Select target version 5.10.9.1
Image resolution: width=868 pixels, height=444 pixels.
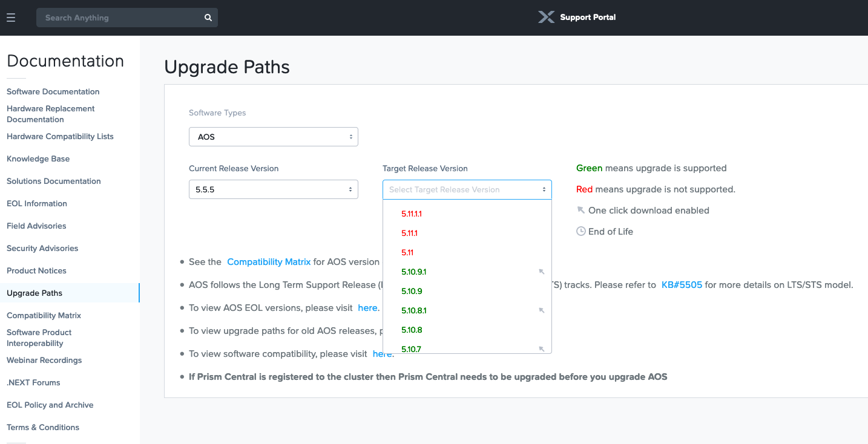414,272
